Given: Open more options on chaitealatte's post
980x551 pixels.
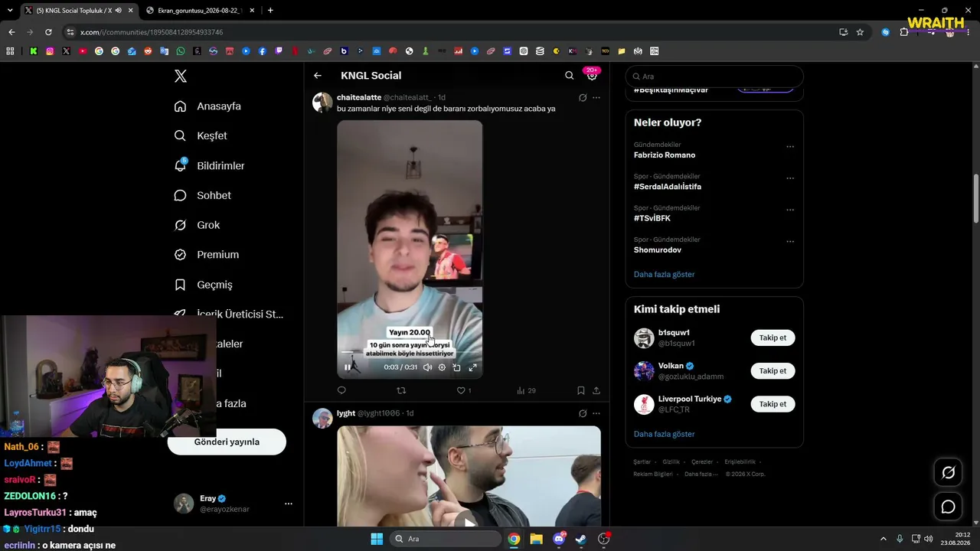Looking at the screenshot, I should pos(596,98).
